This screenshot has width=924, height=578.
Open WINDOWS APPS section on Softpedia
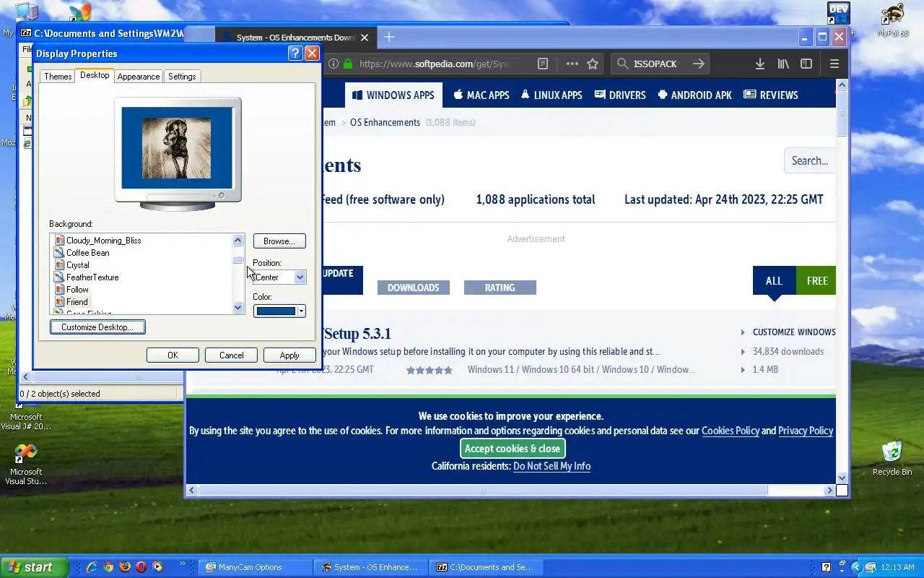point(393,95)
